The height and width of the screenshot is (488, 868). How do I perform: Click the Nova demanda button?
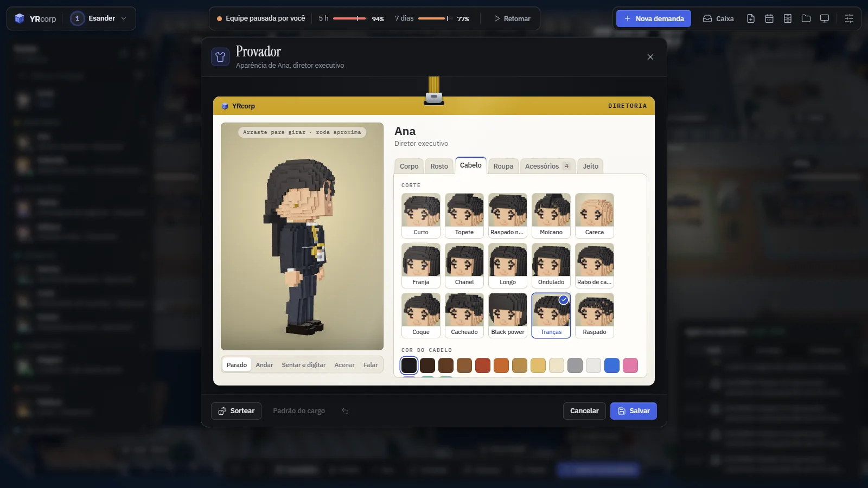654,18
